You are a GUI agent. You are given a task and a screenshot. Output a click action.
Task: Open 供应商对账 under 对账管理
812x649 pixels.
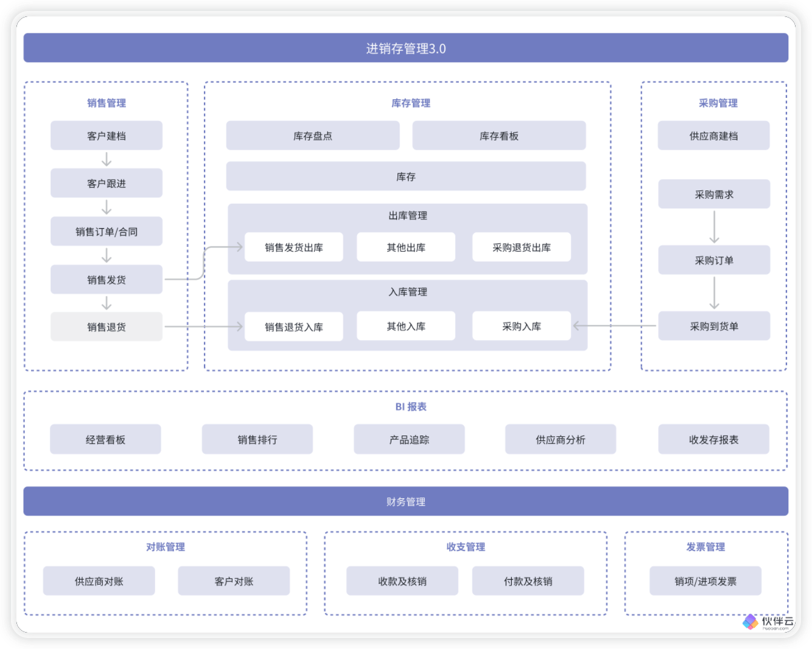click(x=99, y=581)
